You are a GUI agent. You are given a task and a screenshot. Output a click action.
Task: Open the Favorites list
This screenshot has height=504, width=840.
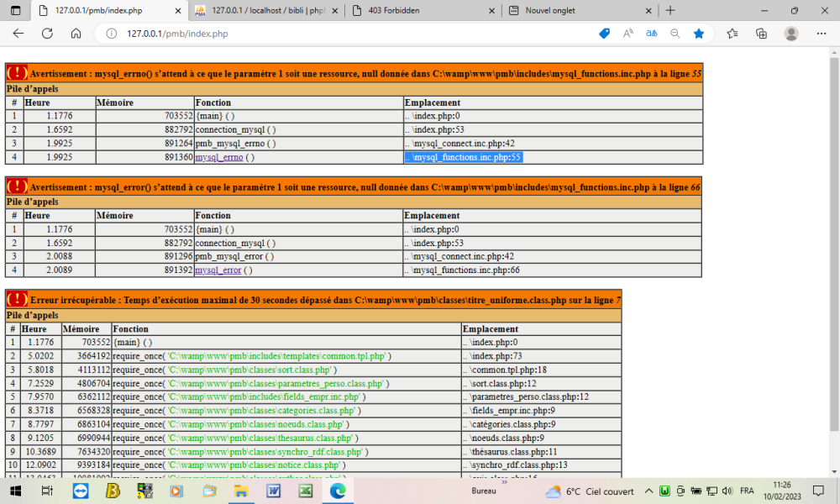(732, 34)
